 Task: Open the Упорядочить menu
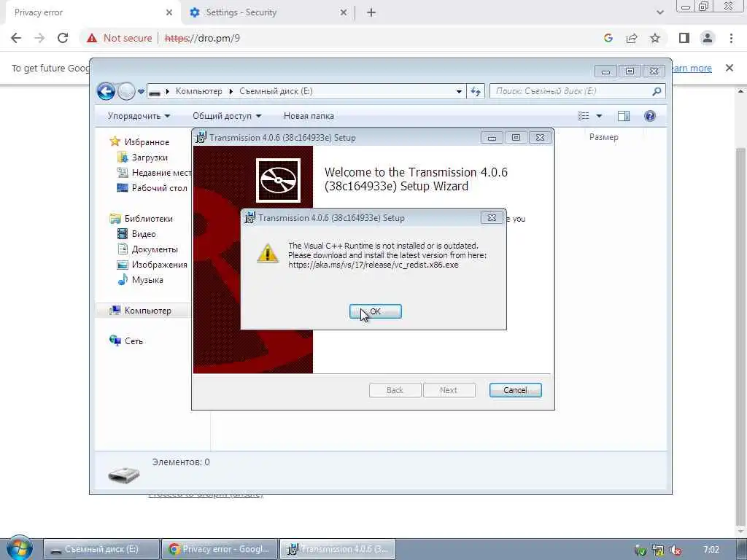[139, 116]
